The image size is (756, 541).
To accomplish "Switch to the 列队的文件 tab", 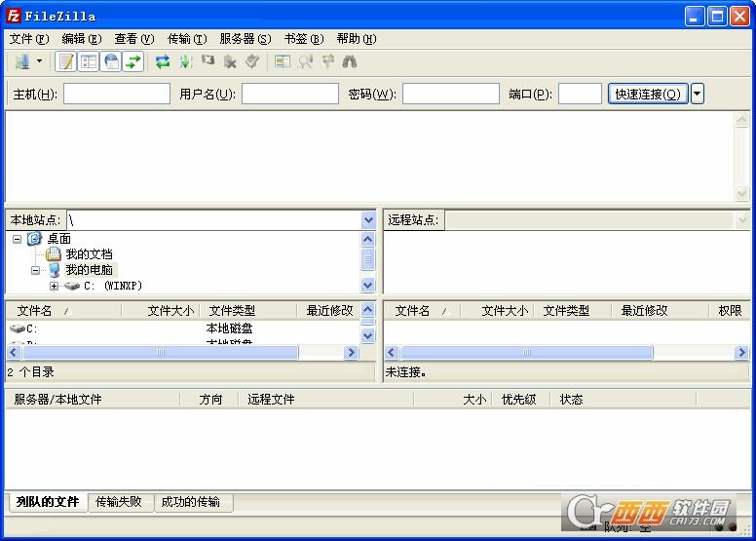I will [47, 502].
